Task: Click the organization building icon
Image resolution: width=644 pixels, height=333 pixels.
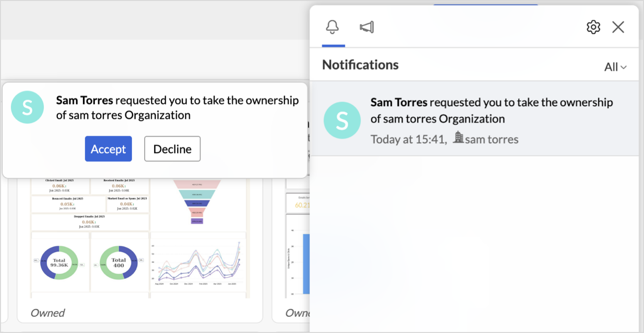Action: (x=458, y=137)
